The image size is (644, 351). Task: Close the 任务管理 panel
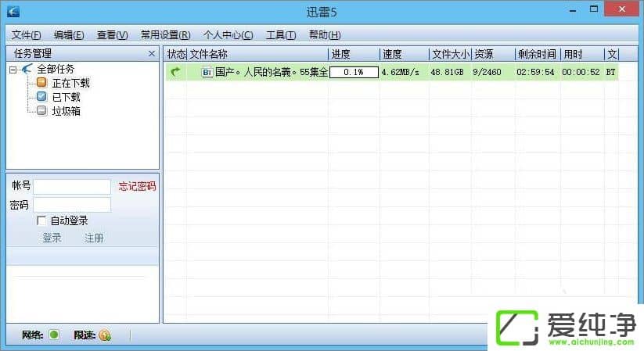click(152, 54)
